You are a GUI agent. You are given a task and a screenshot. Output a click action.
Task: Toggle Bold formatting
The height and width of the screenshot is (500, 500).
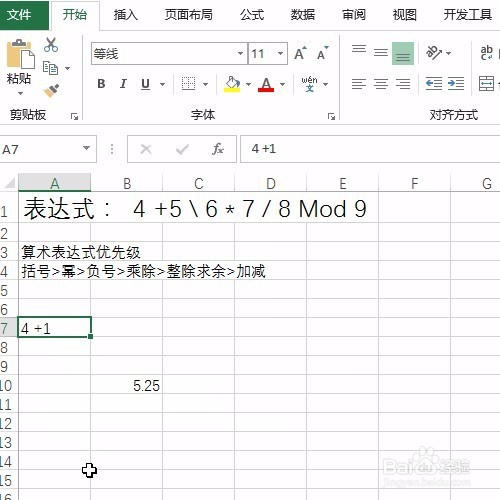click(101, 84)
